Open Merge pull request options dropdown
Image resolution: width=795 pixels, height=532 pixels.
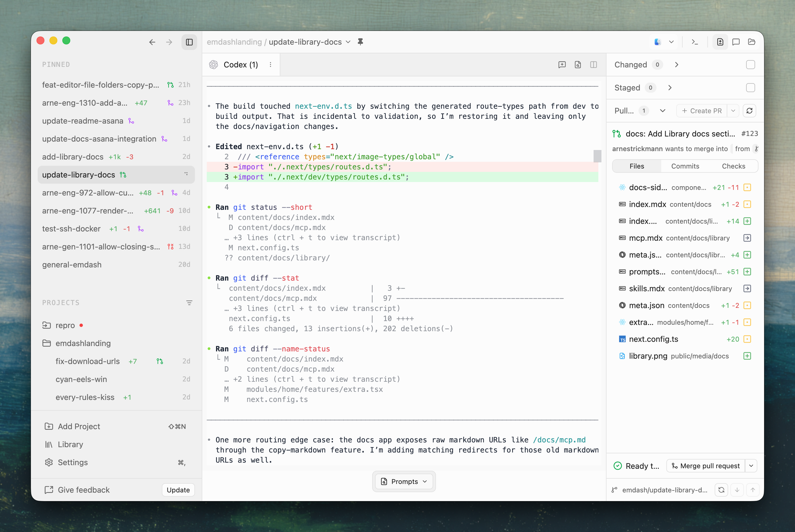tap(751, 466)
